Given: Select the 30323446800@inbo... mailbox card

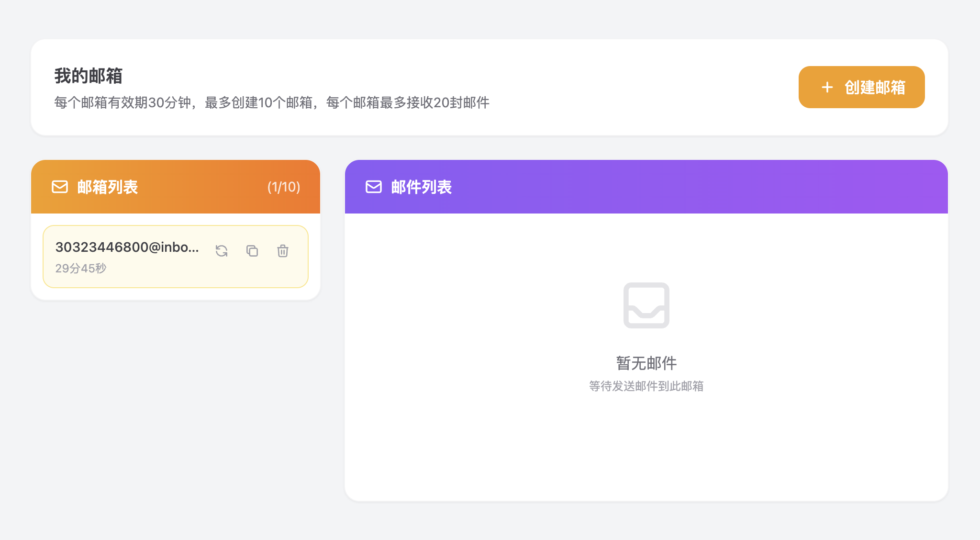Looking at the screenshot, I should (176, 257).
